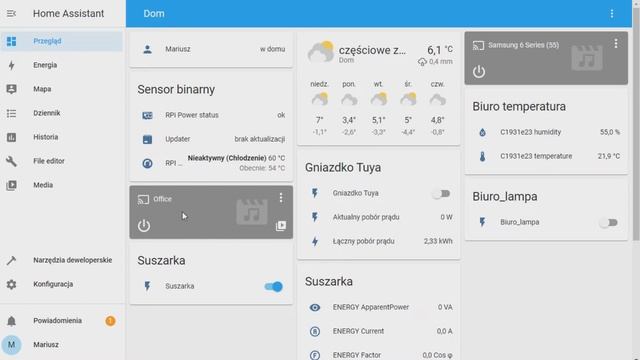Open Samsung 6 Series options menu
The height and width of the screenshot is (360, 640).
616,44
